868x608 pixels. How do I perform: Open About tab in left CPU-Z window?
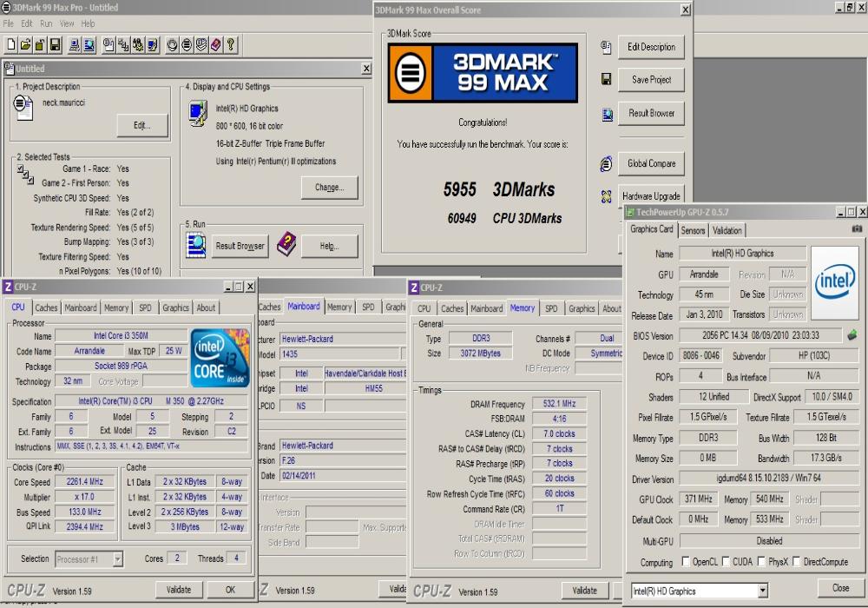[x=206, y=307]
